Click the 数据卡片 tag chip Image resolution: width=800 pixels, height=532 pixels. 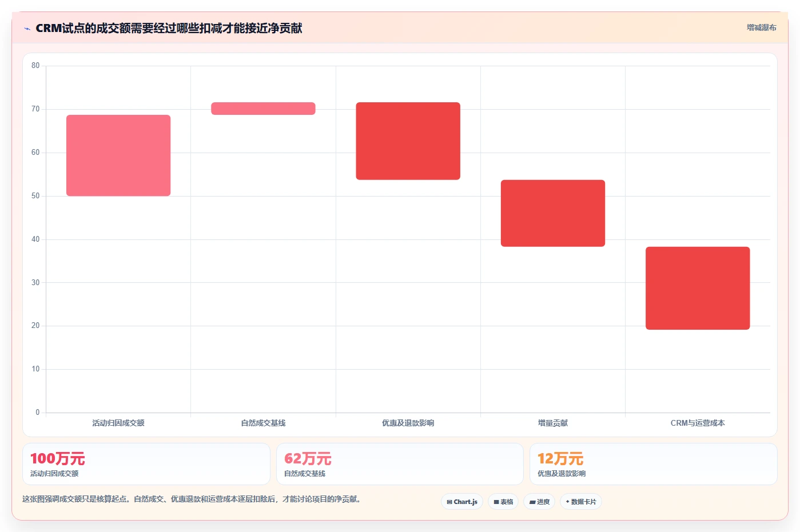(581, 502)
